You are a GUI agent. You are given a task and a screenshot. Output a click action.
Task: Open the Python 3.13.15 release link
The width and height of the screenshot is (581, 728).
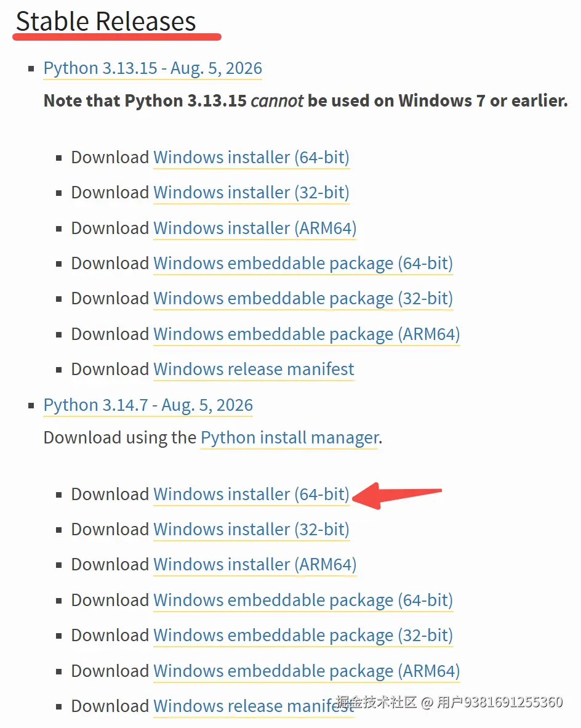click(153, 68)
